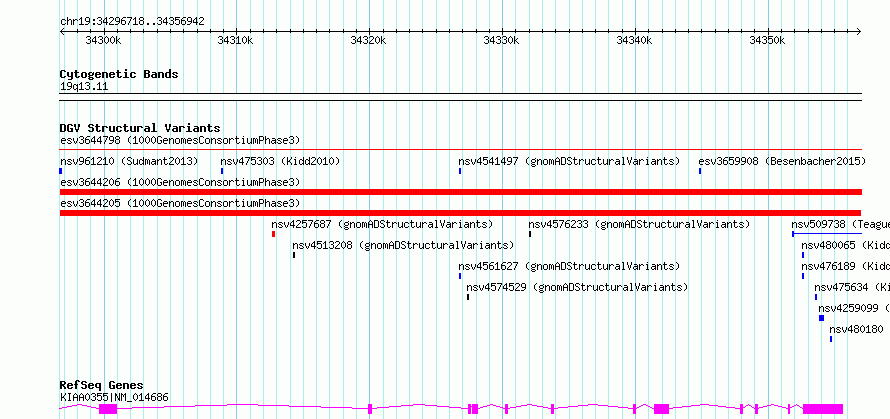
Task: Click the 34340k ruler position
Action: coord(633,40)
